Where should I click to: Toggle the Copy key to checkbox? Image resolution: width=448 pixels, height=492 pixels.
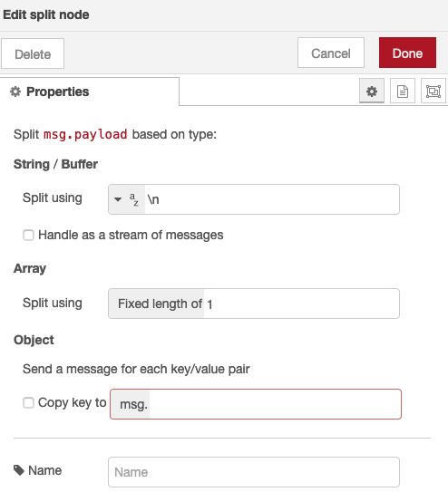pos(28,402)
